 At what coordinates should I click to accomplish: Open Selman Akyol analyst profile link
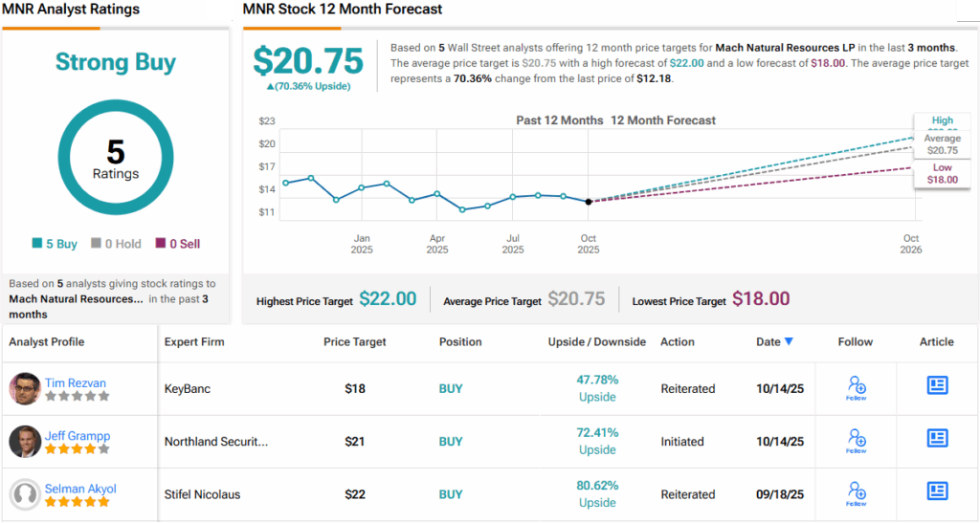[80, 489]
